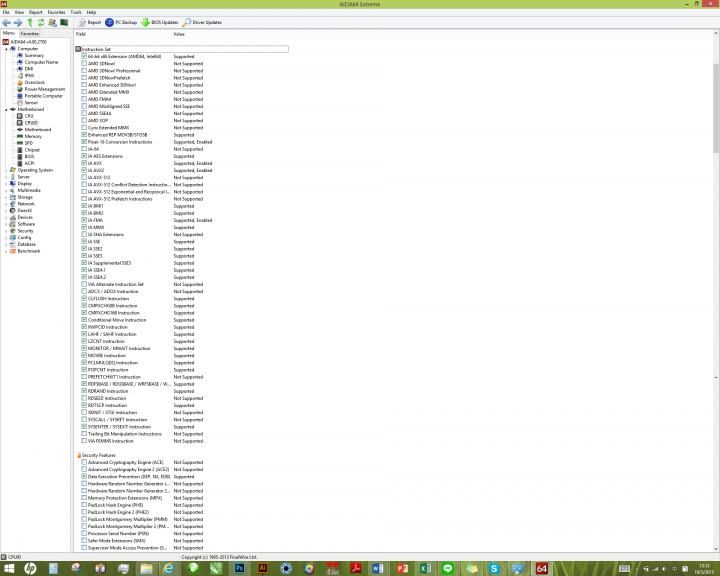This screenshot has height=576, width=720.
Task: Collapse the Motherboard tree node
Action: 6,109
